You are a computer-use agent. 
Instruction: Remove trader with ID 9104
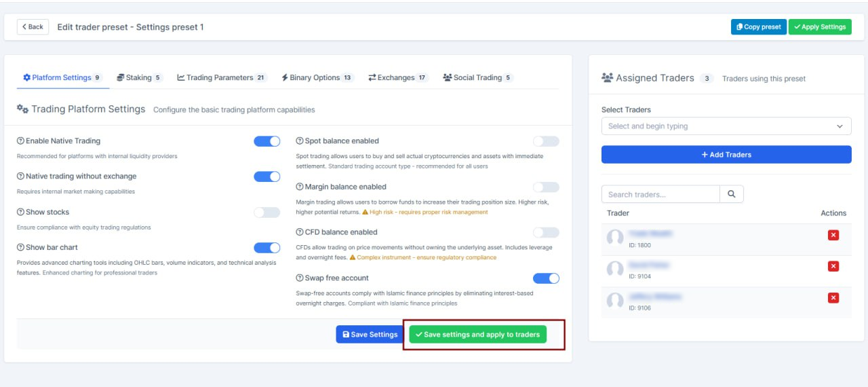(x=833, y=266)
